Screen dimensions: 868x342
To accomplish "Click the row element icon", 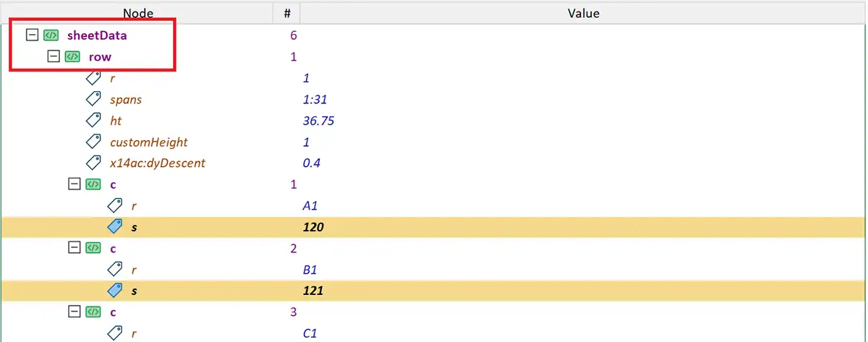I will tap(72, 56).
